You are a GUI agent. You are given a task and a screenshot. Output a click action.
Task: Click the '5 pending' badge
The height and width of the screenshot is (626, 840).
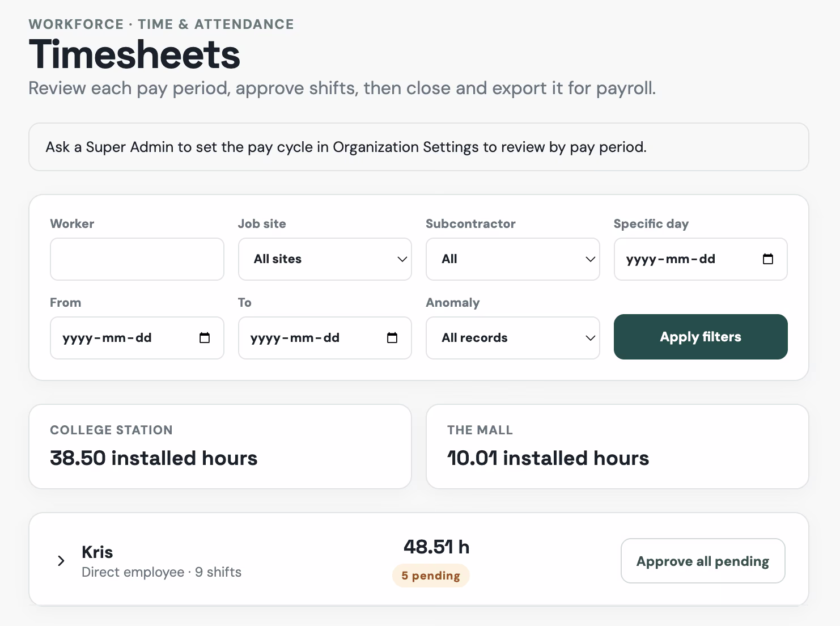coord(431,576)
